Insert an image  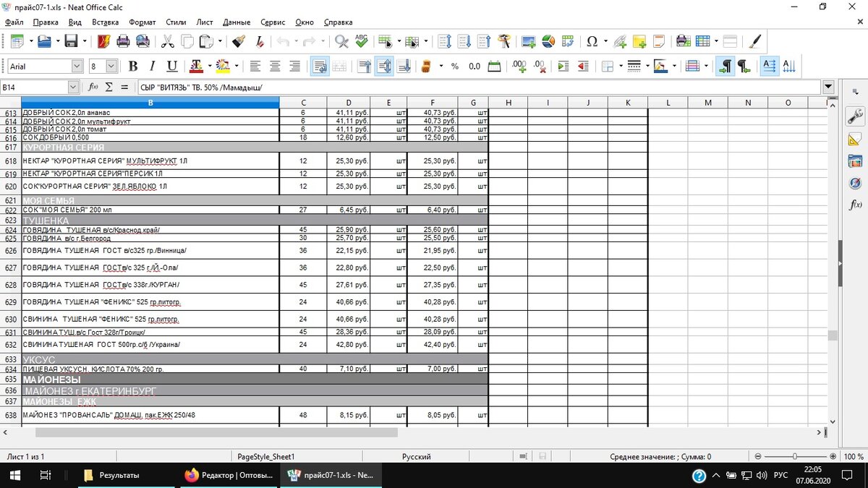pos(528,41)
